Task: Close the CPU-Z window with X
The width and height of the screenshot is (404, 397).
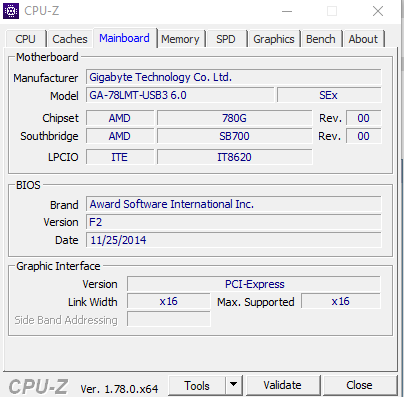Action: 378,11
